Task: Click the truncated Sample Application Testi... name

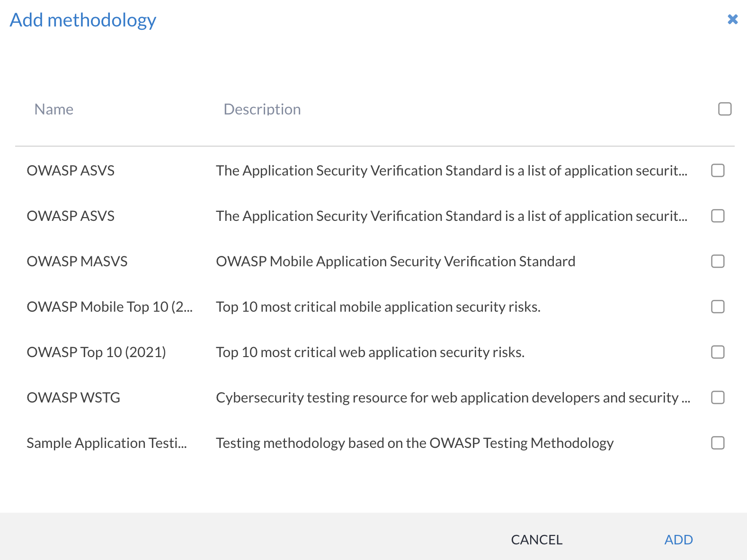Action: pos(107,443)
